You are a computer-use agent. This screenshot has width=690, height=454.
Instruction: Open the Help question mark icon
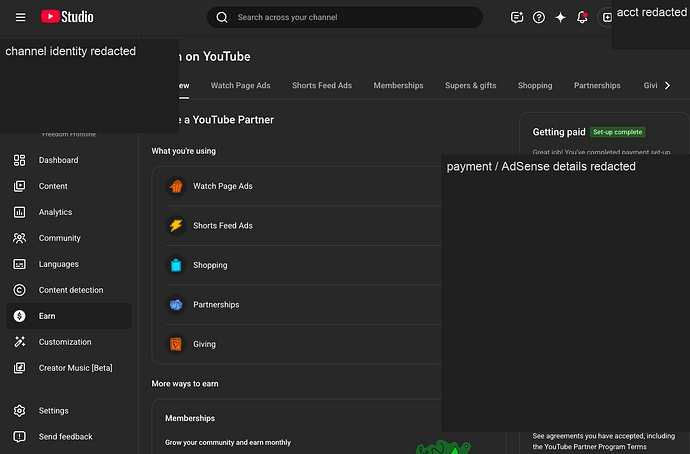(539, 17)
